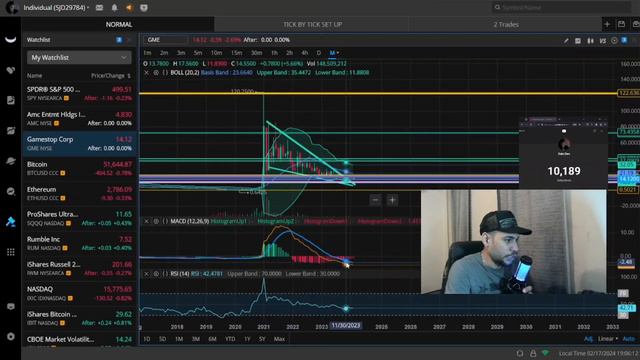Image resolution: width=640 pixels, height=360 pixels.
Task: Zoom in the chart with plus button
Action: 392,200
